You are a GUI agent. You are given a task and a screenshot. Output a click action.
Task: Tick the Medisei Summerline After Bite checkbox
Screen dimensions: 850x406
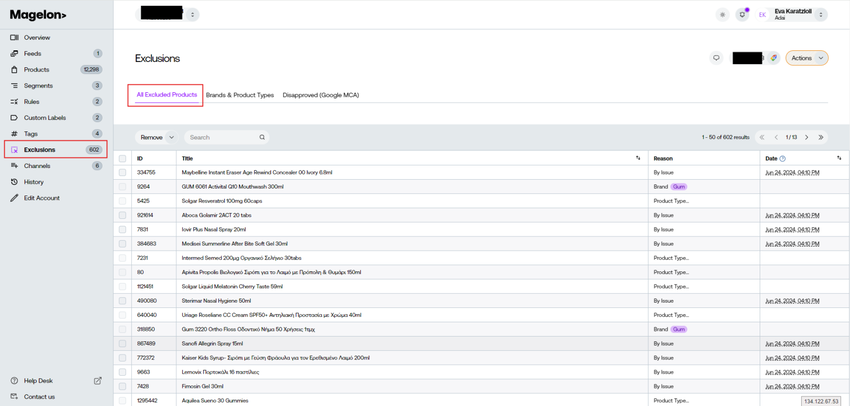(123, 244)
